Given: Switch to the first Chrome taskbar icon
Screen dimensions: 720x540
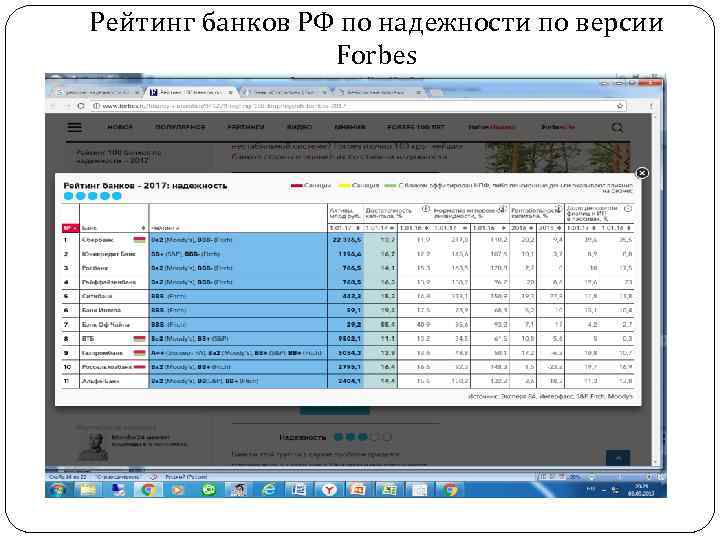Looking at the screenshot, I should coord(147,490).
